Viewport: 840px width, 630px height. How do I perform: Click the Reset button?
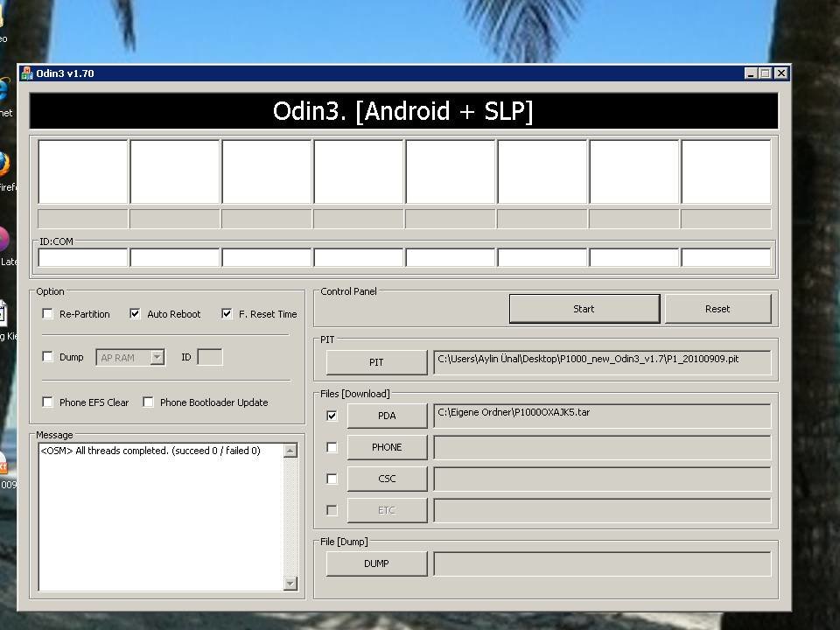coord(717,309)
